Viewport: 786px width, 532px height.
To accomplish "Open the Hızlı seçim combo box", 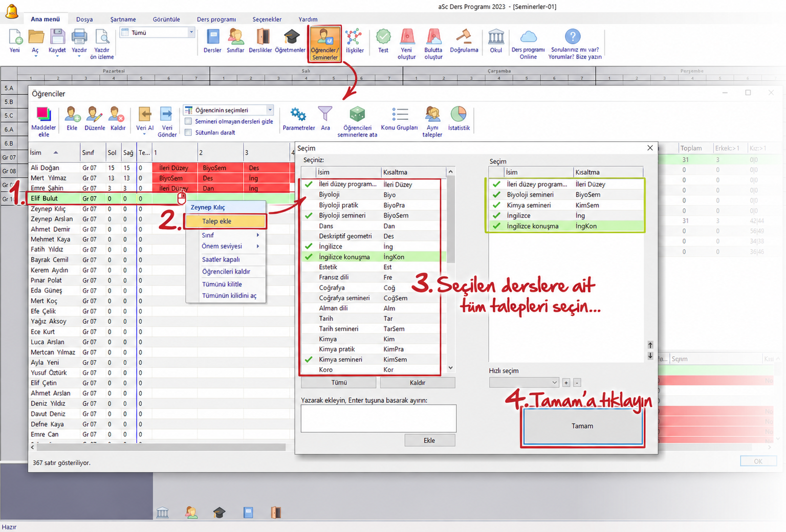I will tap(524, 383).
